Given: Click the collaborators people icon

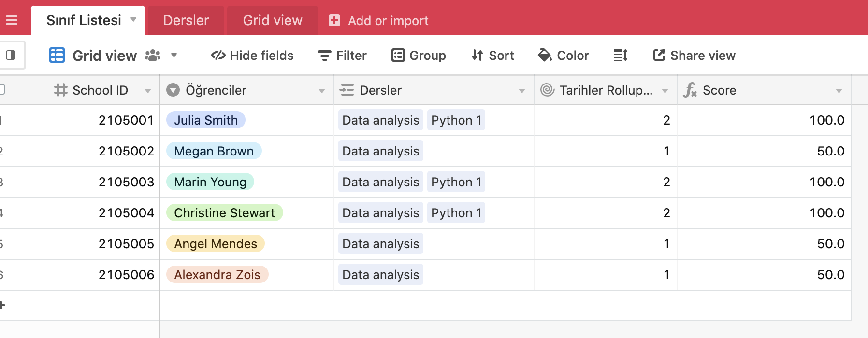Looking at the screenshot, I should click(153, 56).
